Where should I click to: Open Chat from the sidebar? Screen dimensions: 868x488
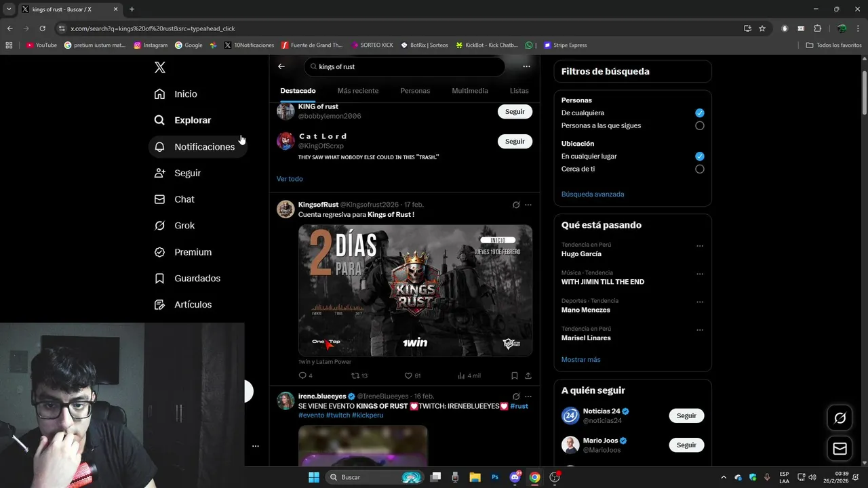(x=174, y=199)
